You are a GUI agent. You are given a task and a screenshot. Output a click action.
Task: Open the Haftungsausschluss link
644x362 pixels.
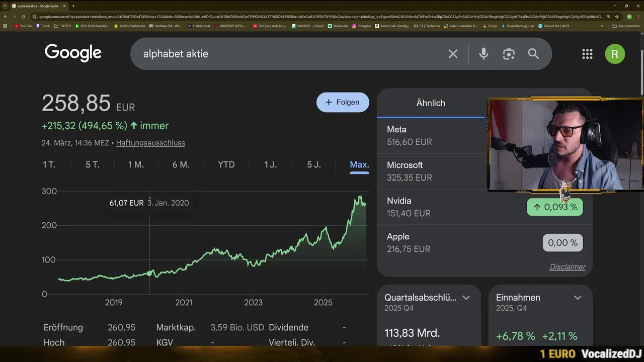pyautogui.click(x=150, y=143)
